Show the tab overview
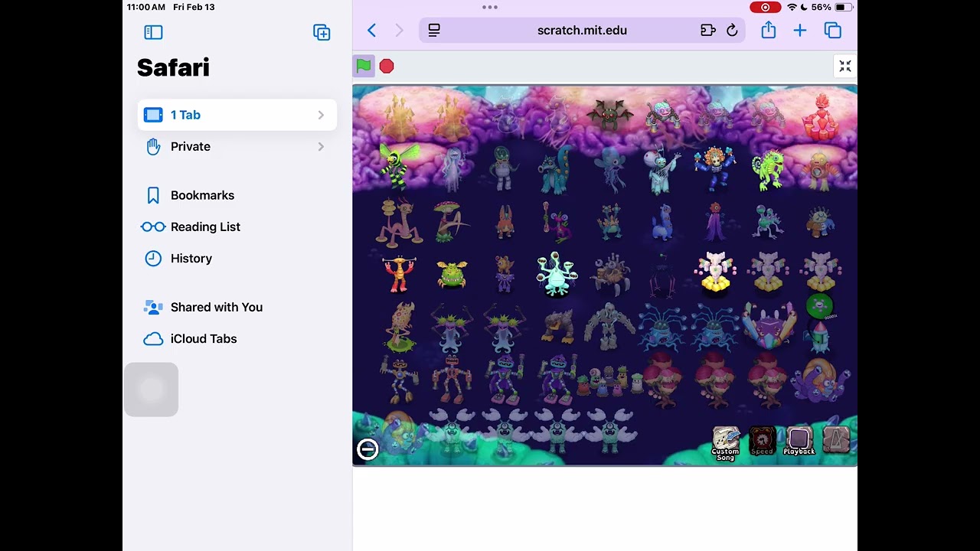The width and height of the screenshot is (980, 551). tap(833, 31)
